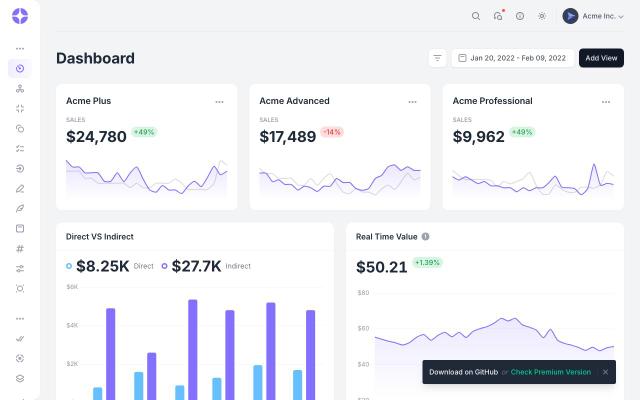Open notifications with red dot
The image size is (640, 400).
[498, 16]
